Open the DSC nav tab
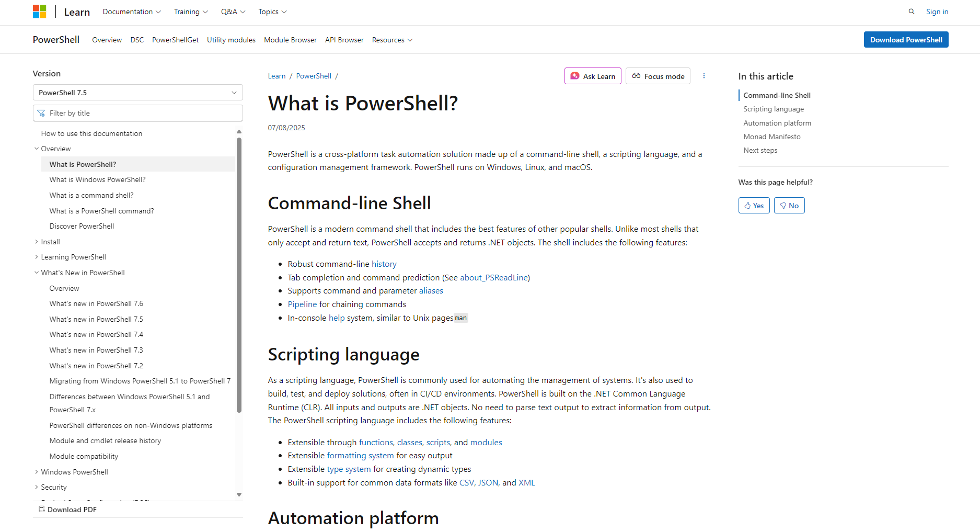This screenshot has width=980, height=531. [x=137, y=40]
